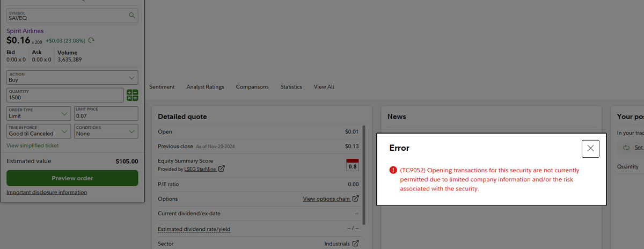The image size is (644, 249).
Task: Click the Detailed quote heading
Action: 182,116
